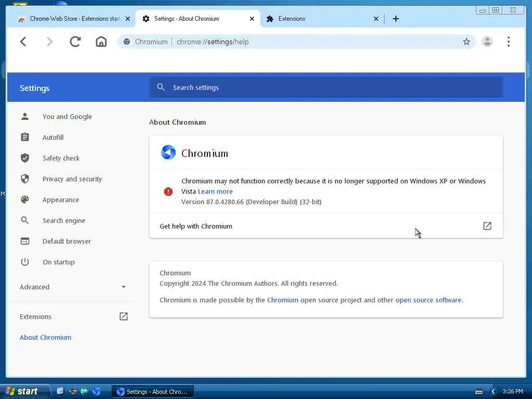Open Extensions from the sidebar
This screenshot has width=532, height=399.
point(36,316)
